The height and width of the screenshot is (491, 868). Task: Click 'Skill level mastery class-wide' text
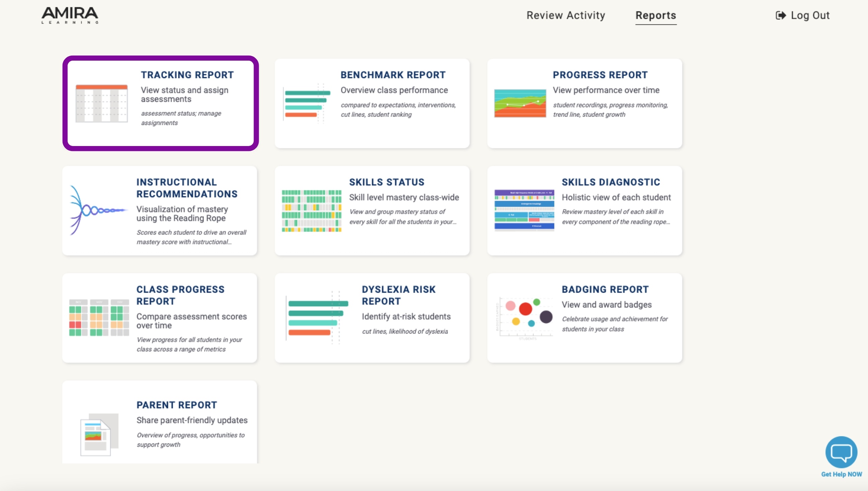[x=404, y=197]
